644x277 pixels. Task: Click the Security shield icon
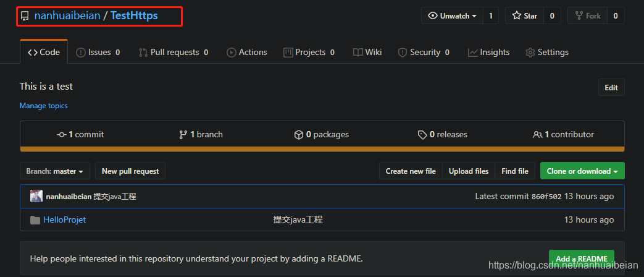[403, 52]
